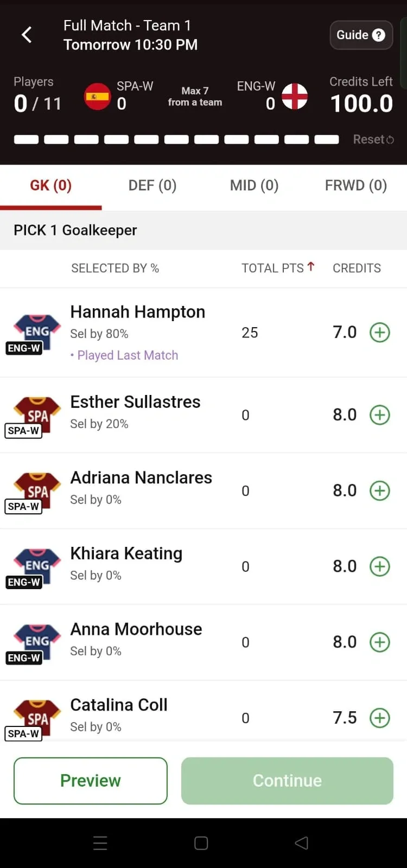Switch to the DEF tab
The image size is (407, 868).
click(x=152, y=186)
